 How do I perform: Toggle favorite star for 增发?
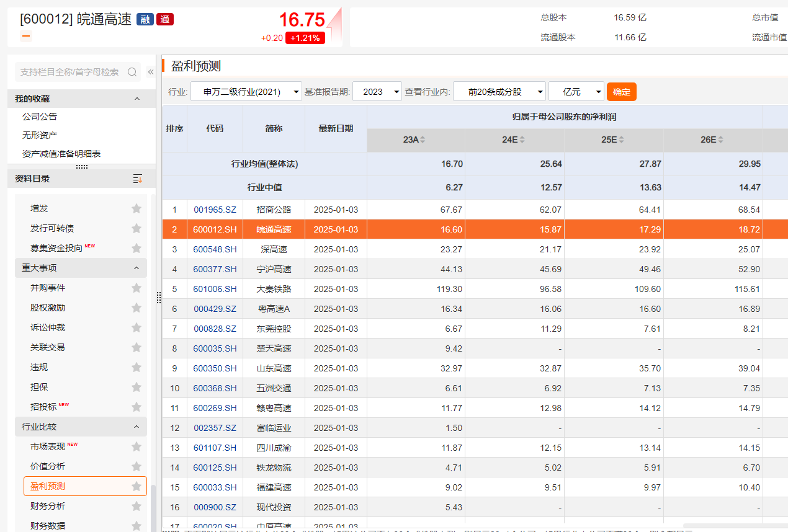coord(137,209)
